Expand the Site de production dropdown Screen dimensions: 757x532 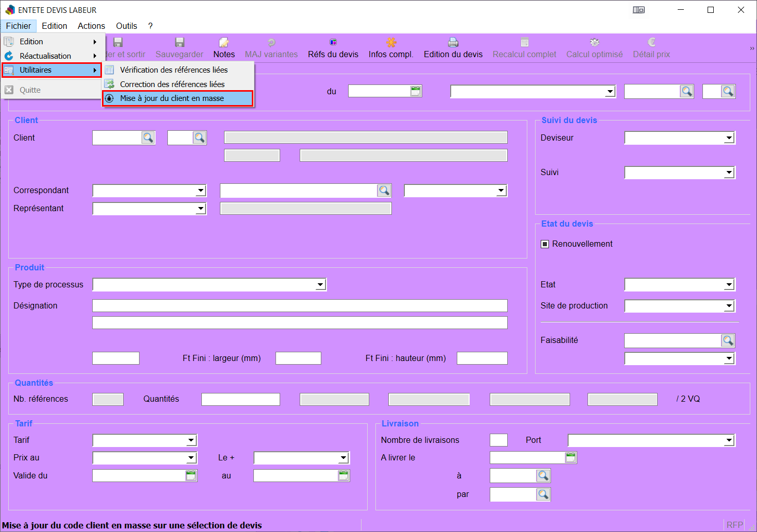coord(729,306)
